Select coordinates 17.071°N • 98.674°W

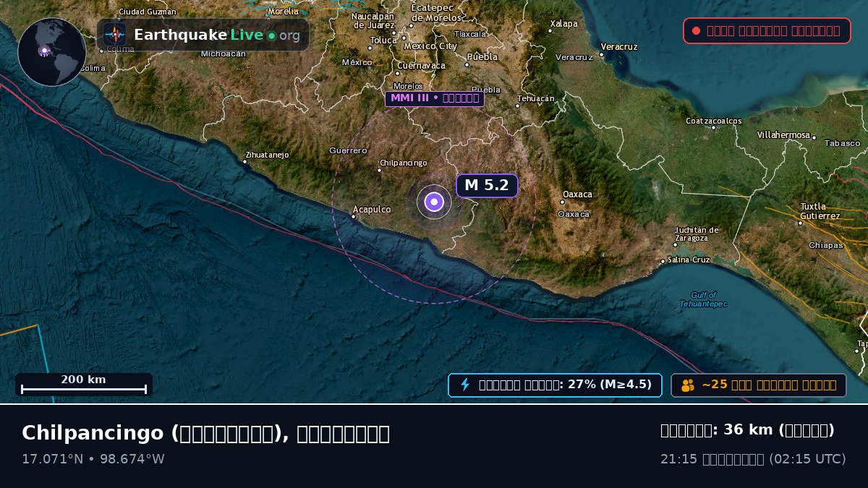point(93,459)
